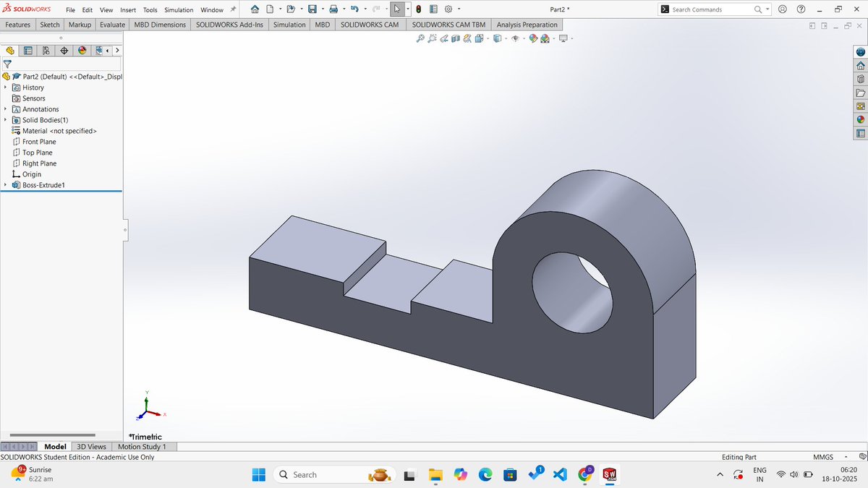Open the Section View icon
Screen dimensions: 868x488
455,38
